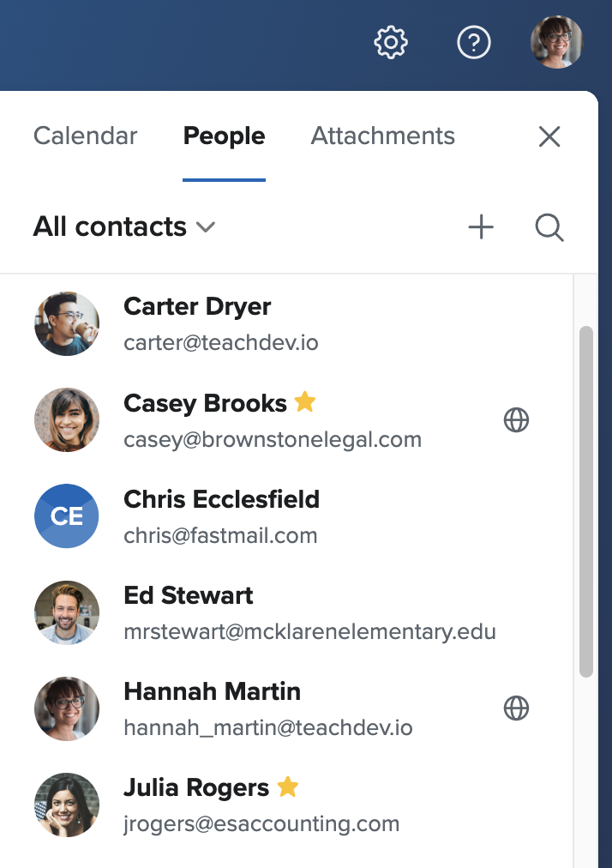Click the CE initials avatar of Chris Ecclesfield
The height and width of the screenshot is (868, 612).
point(67,516)
